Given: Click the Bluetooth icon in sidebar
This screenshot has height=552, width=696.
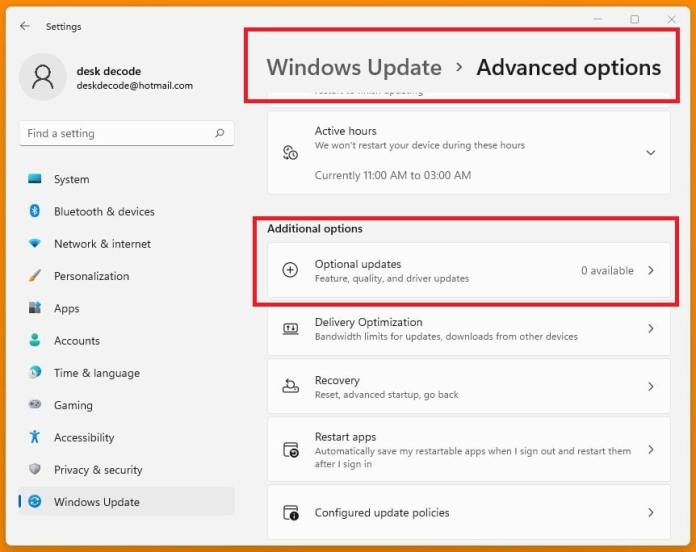Looking at the screenshot, I should click(35, 211).
